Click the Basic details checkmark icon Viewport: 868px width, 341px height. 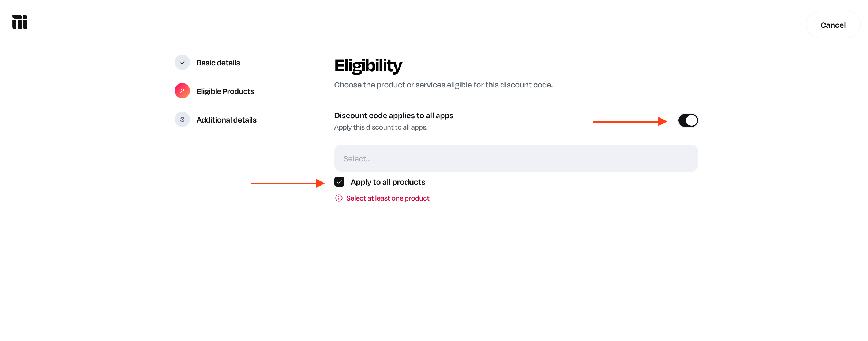click(x=182, y=63)
